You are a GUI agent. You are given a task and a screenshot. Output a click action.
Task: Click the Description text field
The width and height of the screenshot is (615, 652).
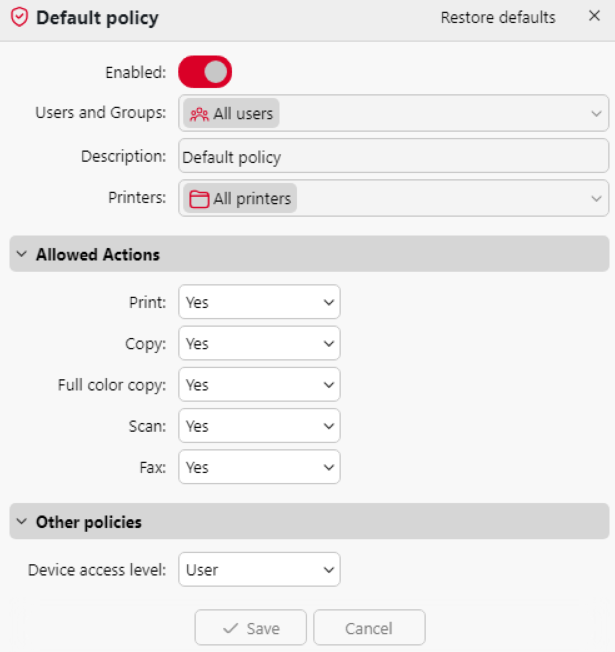pyautogui.click(x=394, y=157)
